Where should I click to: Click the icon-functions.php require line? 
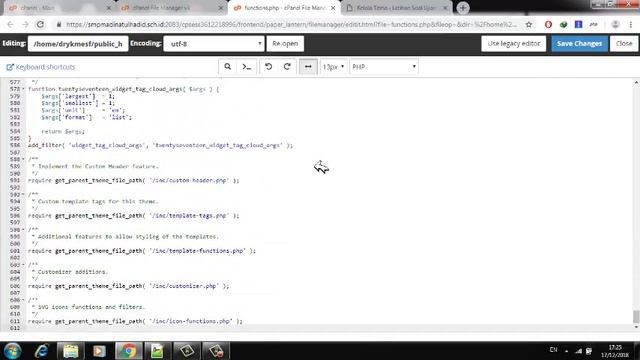pyautogui.click(x=135, y=321)
